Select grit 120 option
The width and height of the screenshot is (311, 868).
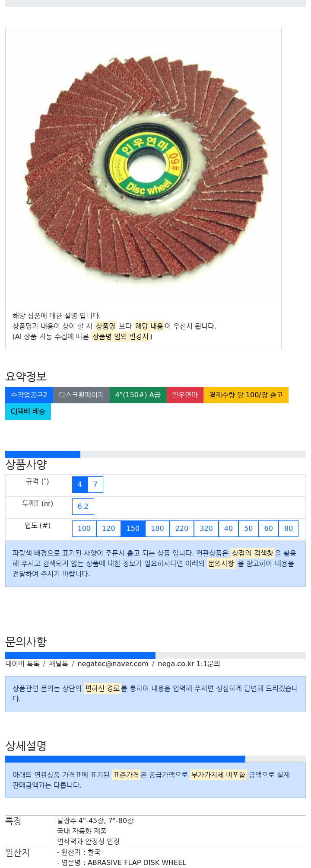click(108, 529)
